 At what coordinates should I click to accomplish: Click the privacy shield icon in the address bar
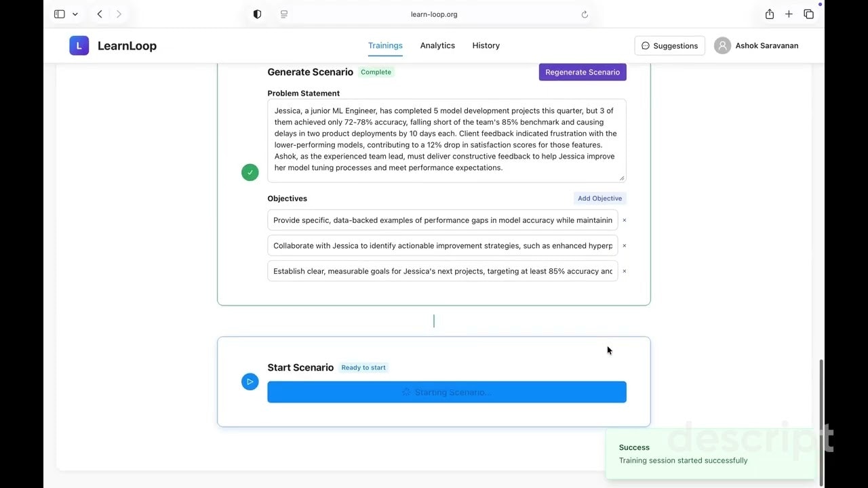click(257, 14)
